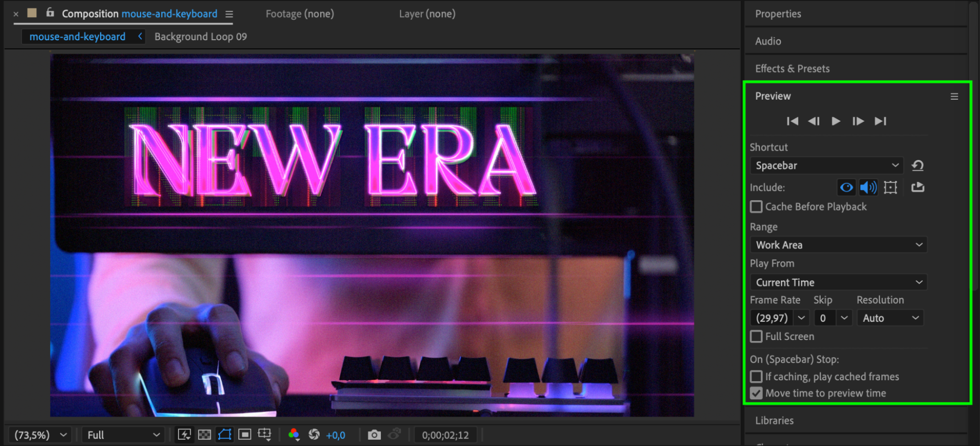Expand the Work Area range dropdown
Viewport: 980px width, 446px height.
coord(838,245)
